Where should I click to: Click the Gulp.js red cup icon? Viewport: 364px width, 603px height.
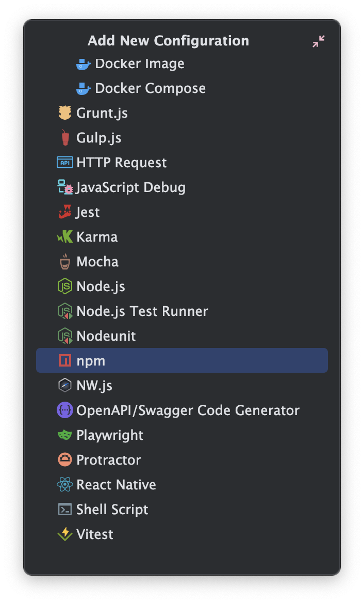point(65,138)
